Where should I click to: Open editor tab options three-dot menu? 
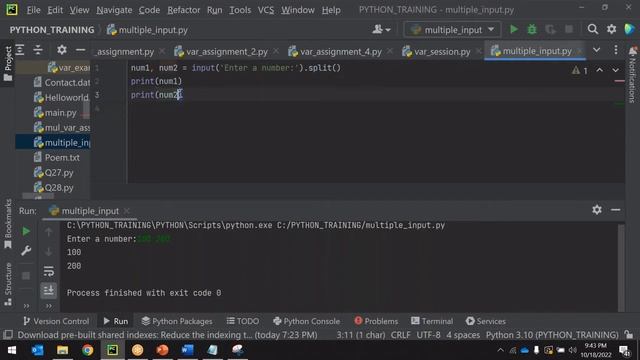pos(616,50)
